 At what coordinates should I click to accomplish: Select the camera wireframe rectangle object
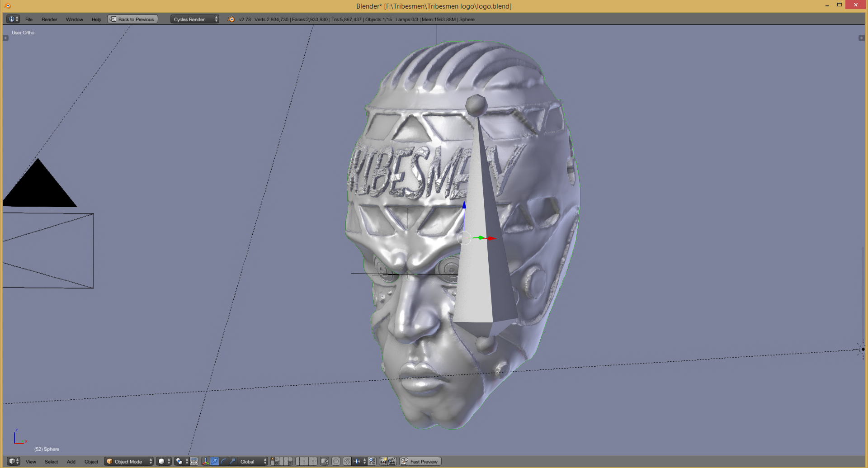pyautogui.click(x=48, y=251)
